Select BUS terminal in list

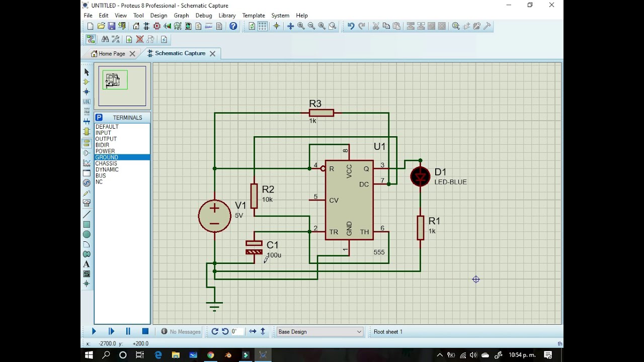pyautogui.click(x=122, y=175)
